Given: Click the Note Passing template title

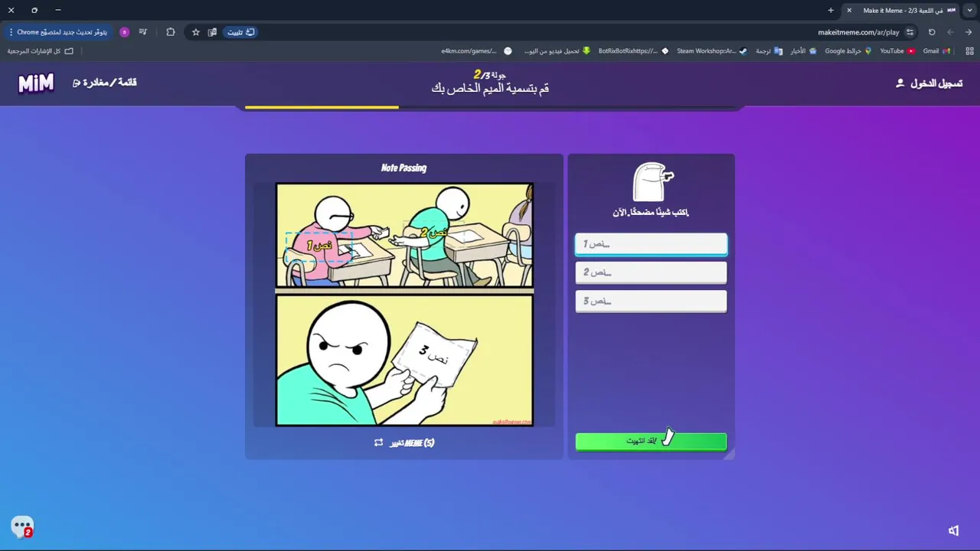Looking at the screenshot, I should click(x=404, y=168).
